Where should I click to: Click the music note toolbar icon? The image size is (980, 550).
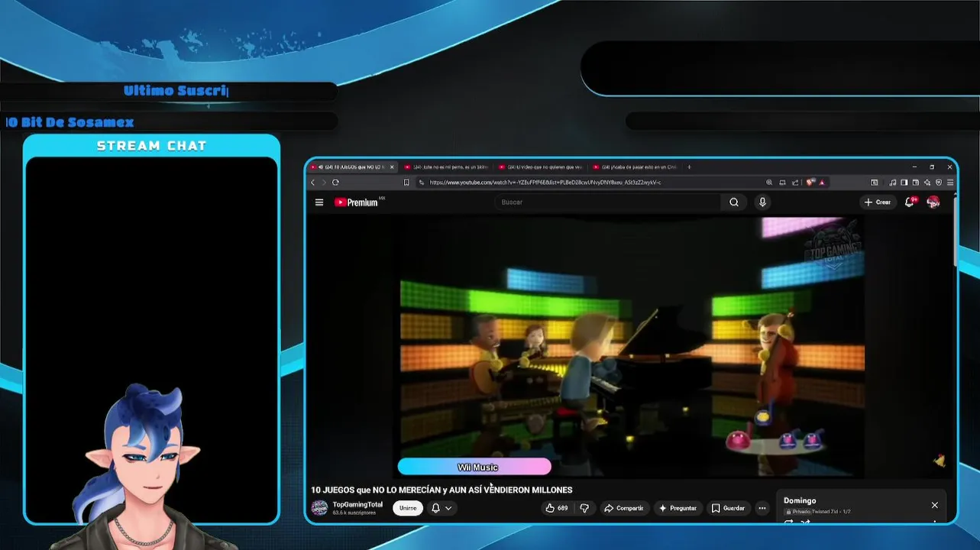892,183
